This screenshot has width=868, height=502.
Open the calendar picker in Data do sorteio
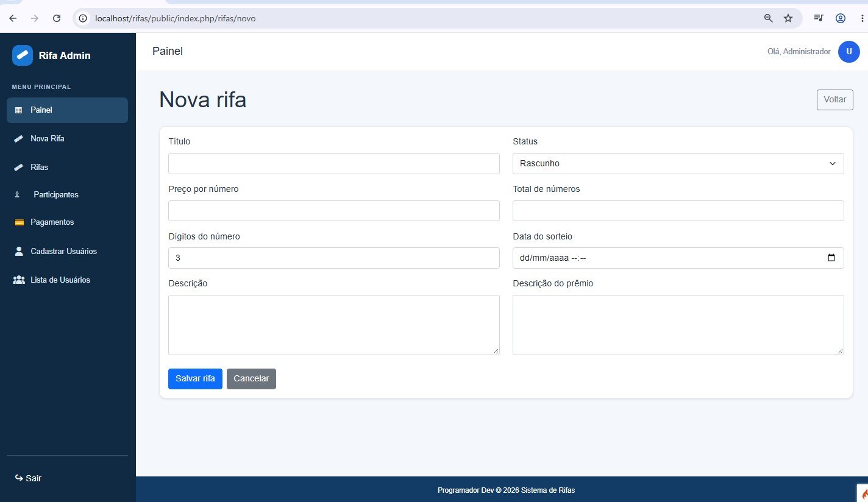(x=831, y=258)
